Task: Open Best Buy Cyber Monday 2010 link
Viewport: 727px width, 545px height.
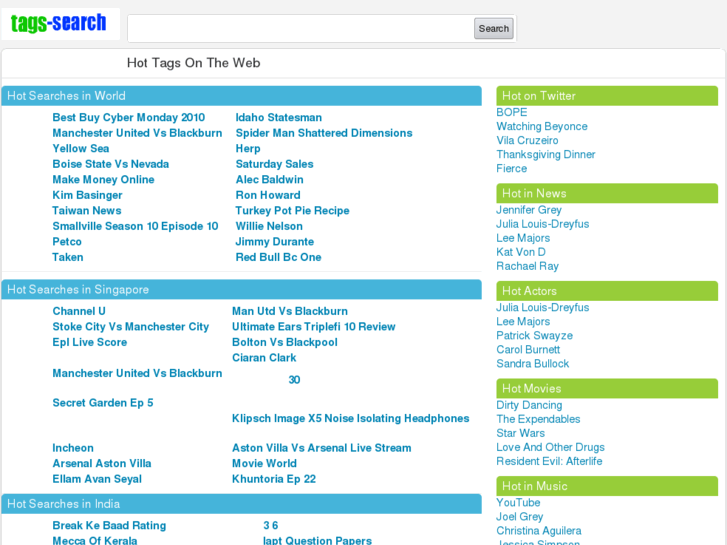Action: (x=128, y=117)
